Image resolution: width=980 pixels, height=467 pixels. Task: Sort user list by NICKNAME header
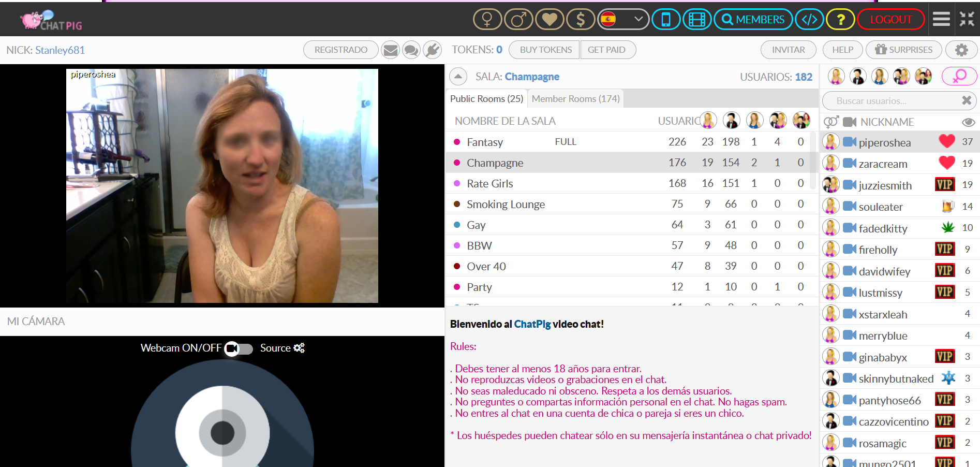tap(887, 122)
